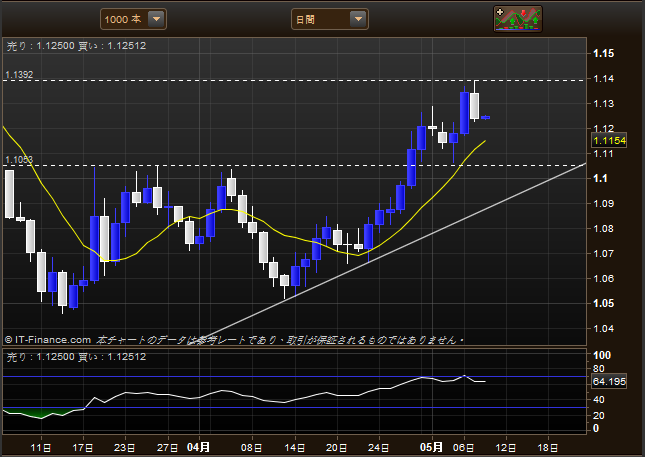
Task: Click the 1.09 price axis label
Action: [603, 203]
